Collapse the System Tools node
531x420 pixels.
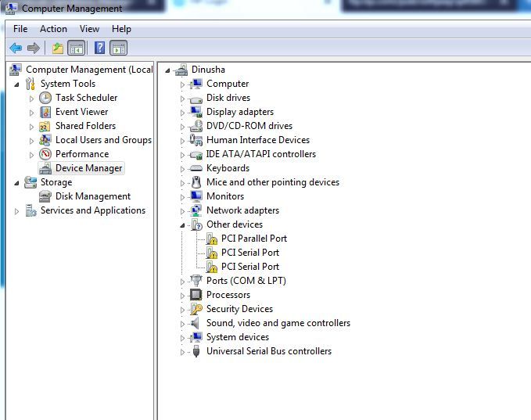[16, 84]
